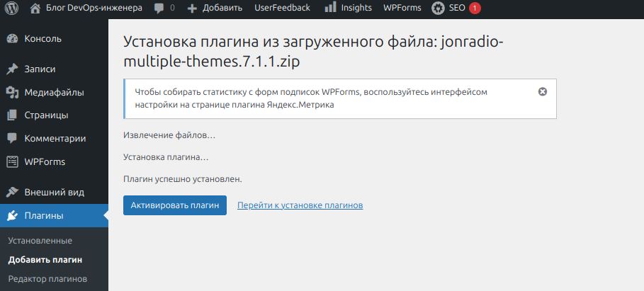Click the Внешний вид brush icon
The width and height of the screenshot is (644, 291).
12,192
